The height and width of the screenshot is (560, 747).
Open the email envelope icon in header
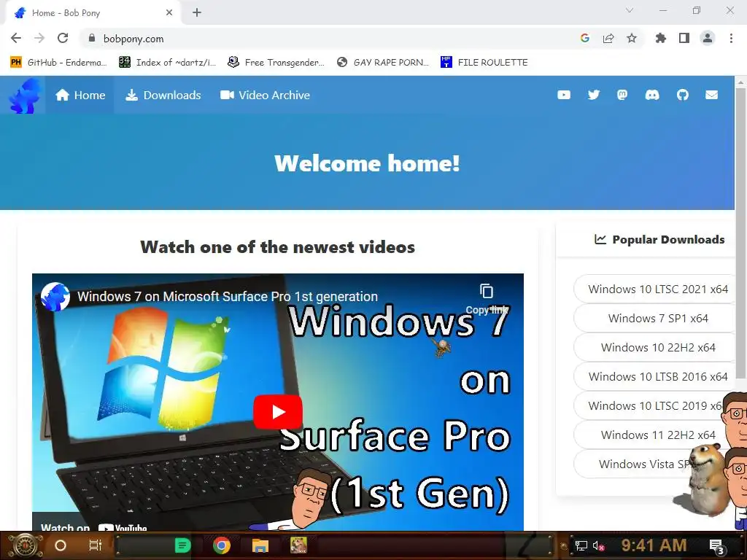pyautogui.click(x=712, y=95)
